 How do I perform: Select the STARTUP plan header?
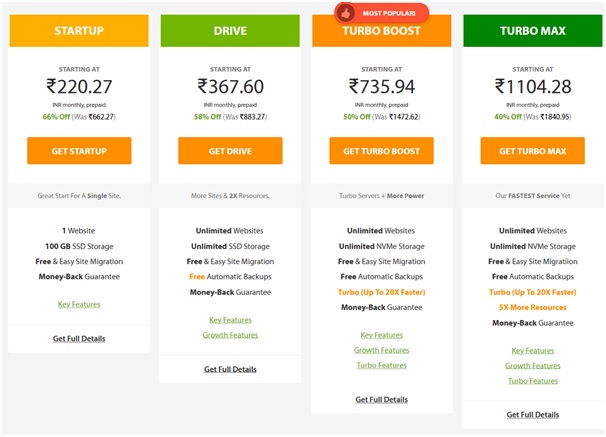coord(79,31)
